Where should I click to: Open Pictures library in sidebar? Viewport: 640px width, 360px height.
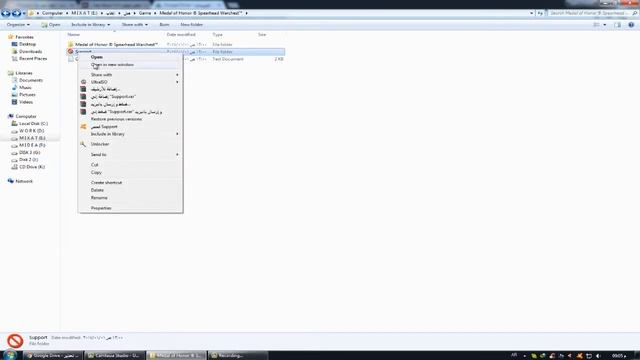27,95
